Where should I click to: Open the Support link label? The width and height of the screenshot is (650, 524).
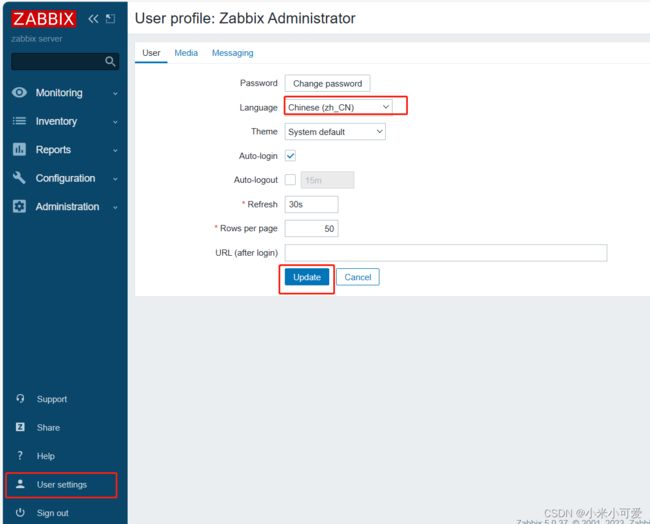tap(52, 399)
